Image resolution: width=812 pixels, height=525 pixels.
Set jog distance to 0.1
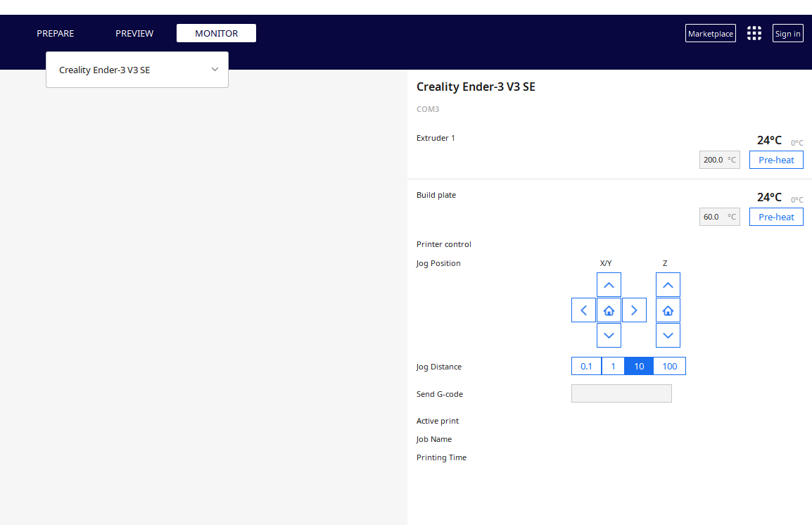(586, 366)
